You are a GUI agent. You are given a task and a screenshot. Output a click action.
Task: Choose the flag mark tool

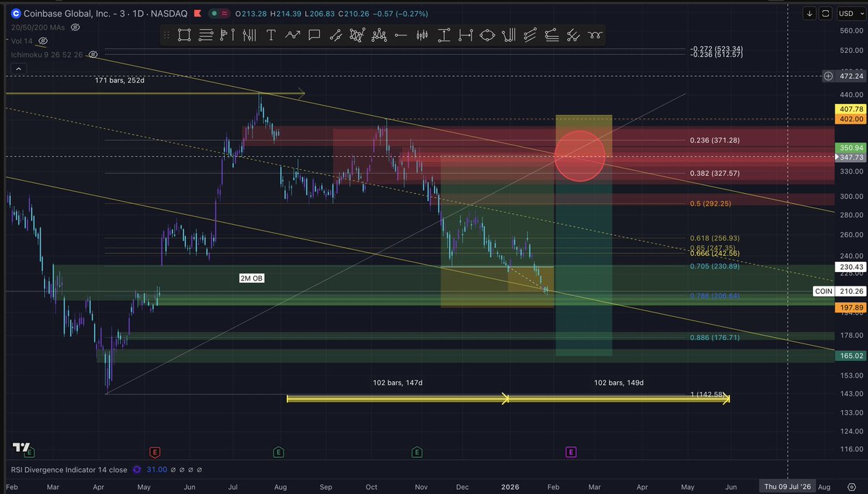pos(227,35)
